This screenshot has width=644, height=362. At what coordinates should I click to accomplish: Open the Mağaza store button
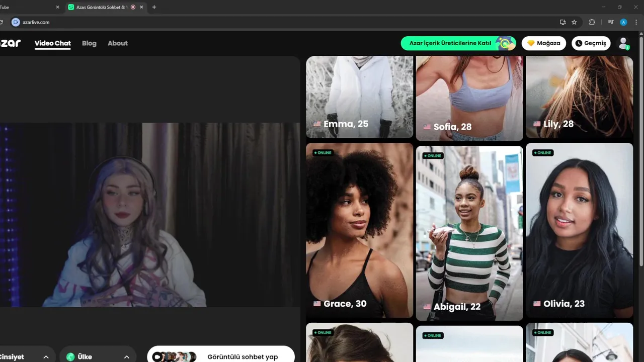(x=544, y=43)
